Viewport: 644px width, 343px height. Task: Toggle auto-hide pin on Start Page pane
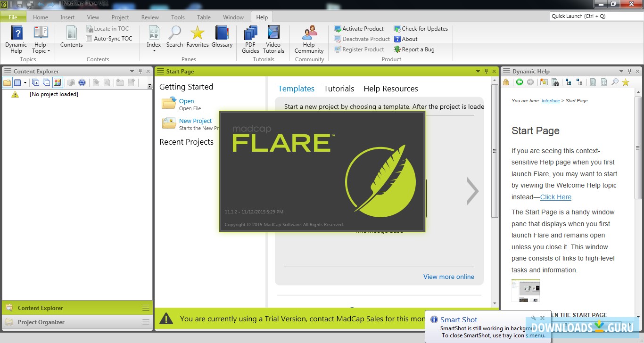tap(486, 71)
